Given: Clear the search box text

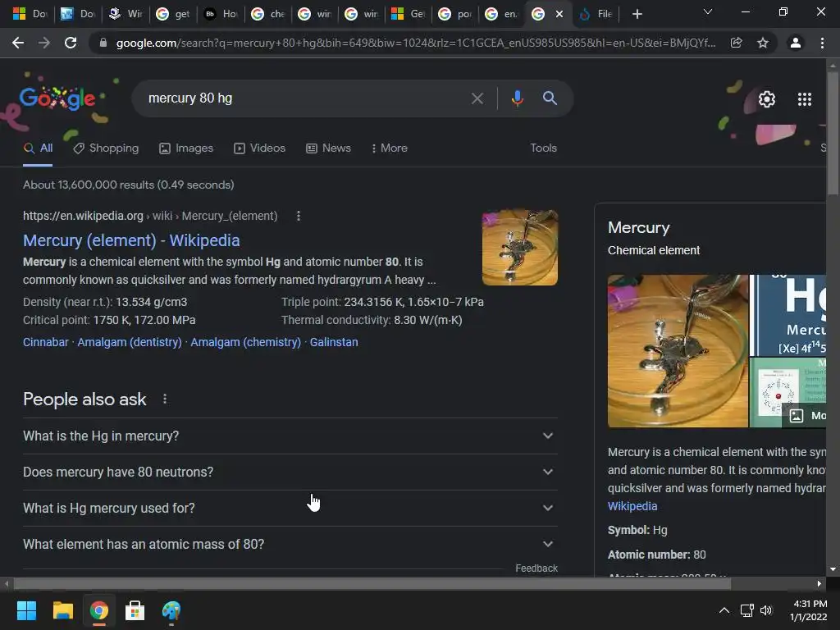Looking at the screenshot, I should click(477, 98).
